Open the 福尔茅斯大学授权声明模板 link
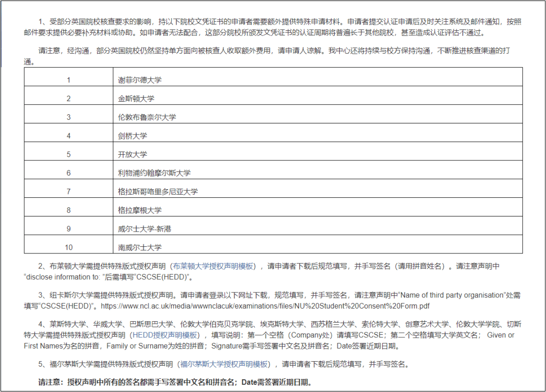The height and width of the screenshot is (392, 546). tap(224, 365)
